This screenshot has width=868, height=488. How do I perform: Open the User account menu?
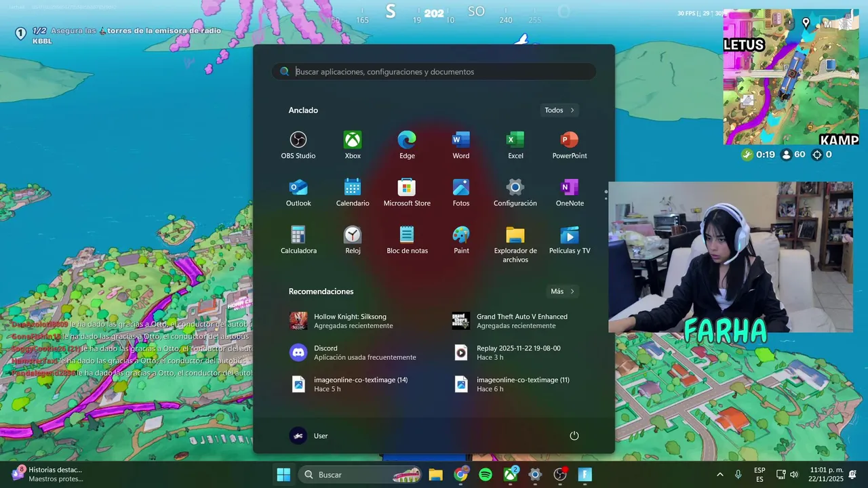click(309, 436)
